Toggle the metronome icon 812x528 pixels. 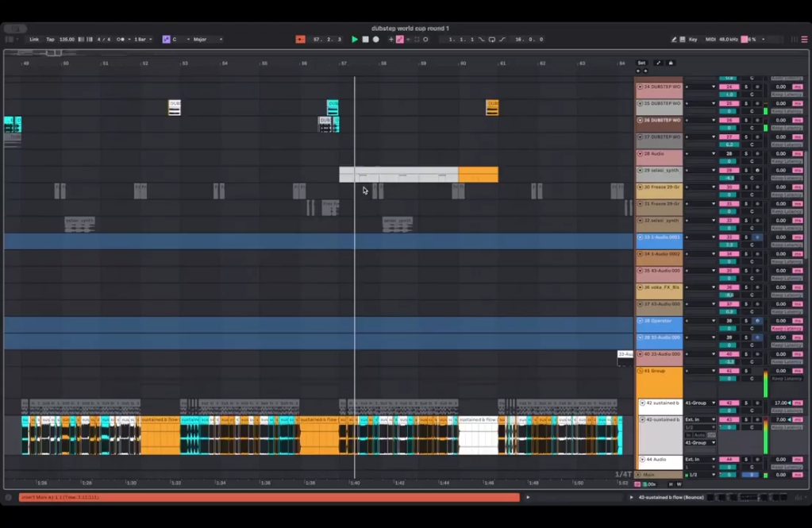pyautogui.click(x=120, y=40)
